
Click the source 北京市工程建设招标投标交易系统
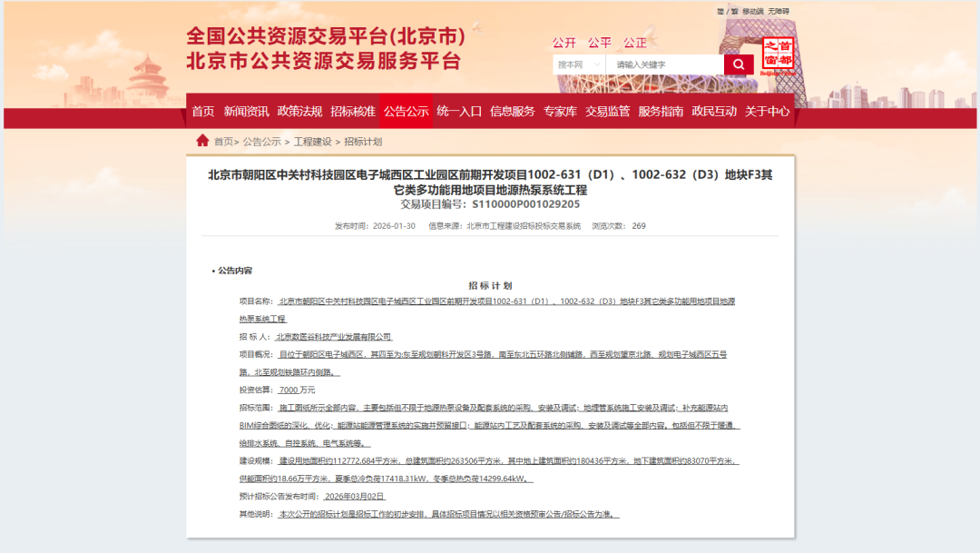click(524, 226)
